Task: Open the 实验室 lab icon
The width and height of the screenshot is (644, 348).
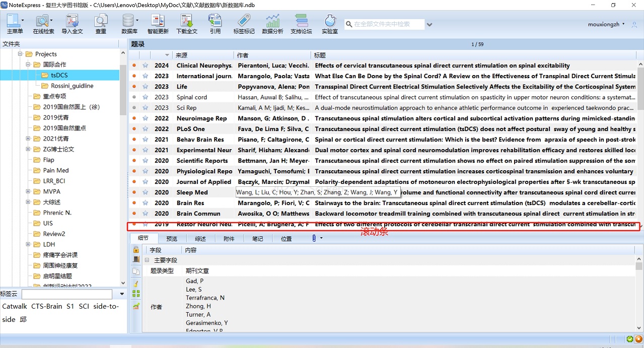Action: click(330, 24)
